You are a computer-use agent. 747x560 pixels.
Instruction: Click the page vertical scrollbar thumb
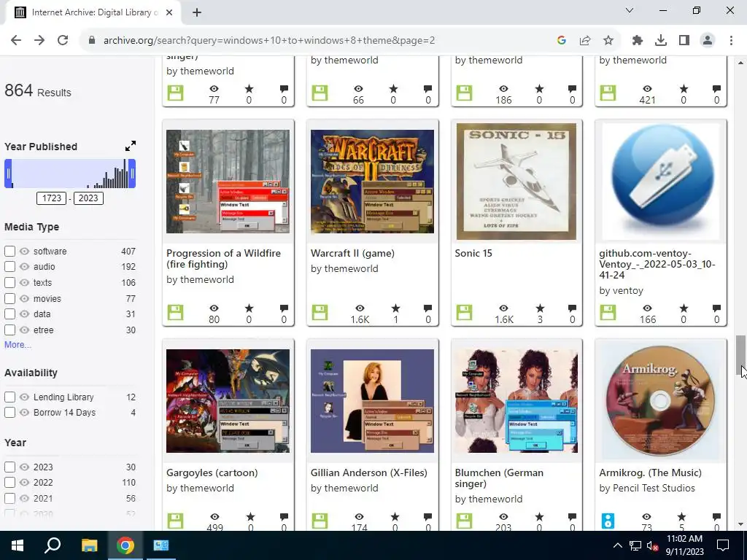coord(740,355)
